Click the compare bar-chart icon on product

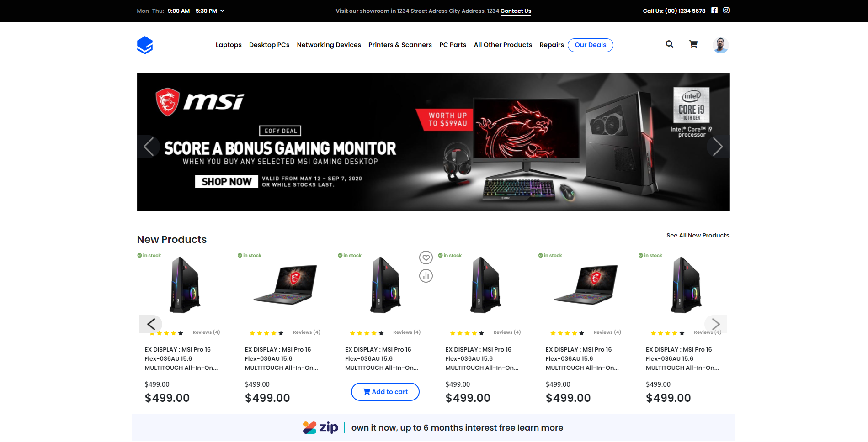[x=426, y=276]
